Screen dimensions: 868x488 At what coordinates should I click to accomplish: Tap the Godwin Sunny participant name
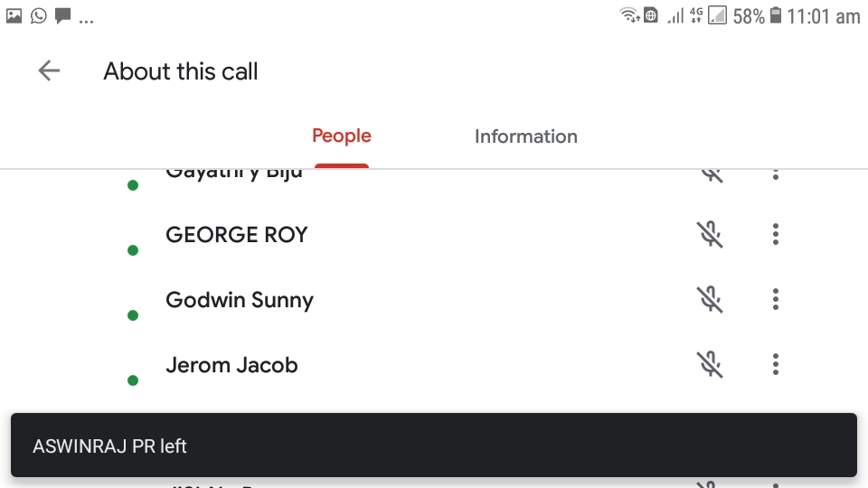[x=240, y=300]
